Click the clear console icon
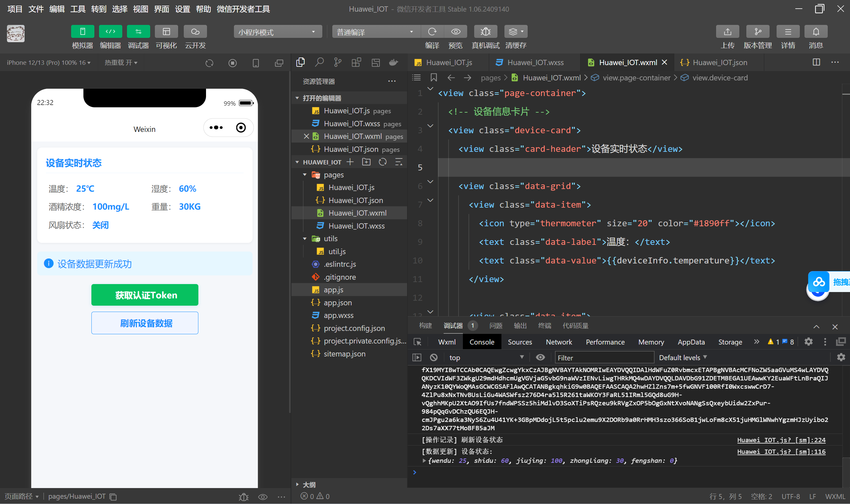The width and height of the screenshot is (850, 504). pyautogui.click(x=433, y=357)
